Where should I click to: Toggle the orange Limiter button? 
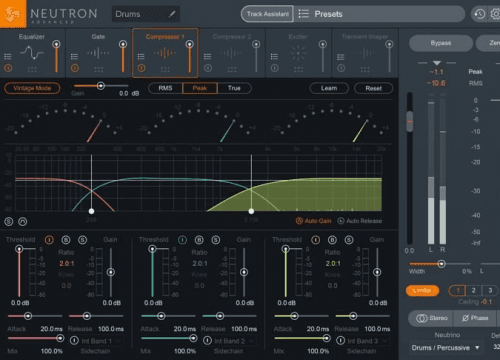[422, 291]
